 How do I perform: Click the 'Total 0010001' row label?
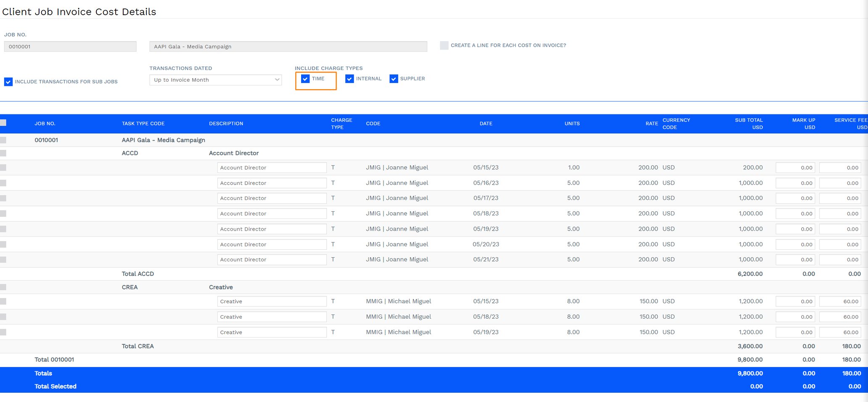54,360
